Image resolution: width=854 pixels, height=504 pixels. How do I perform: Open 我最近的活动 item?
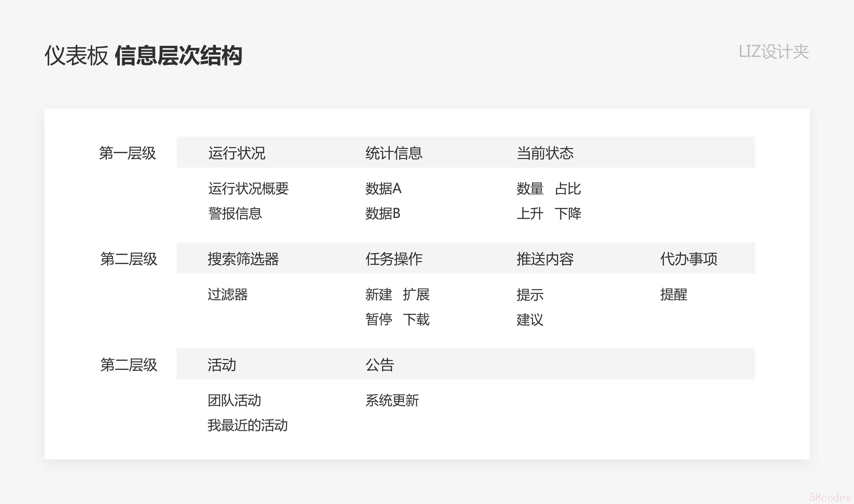[248, 425]
